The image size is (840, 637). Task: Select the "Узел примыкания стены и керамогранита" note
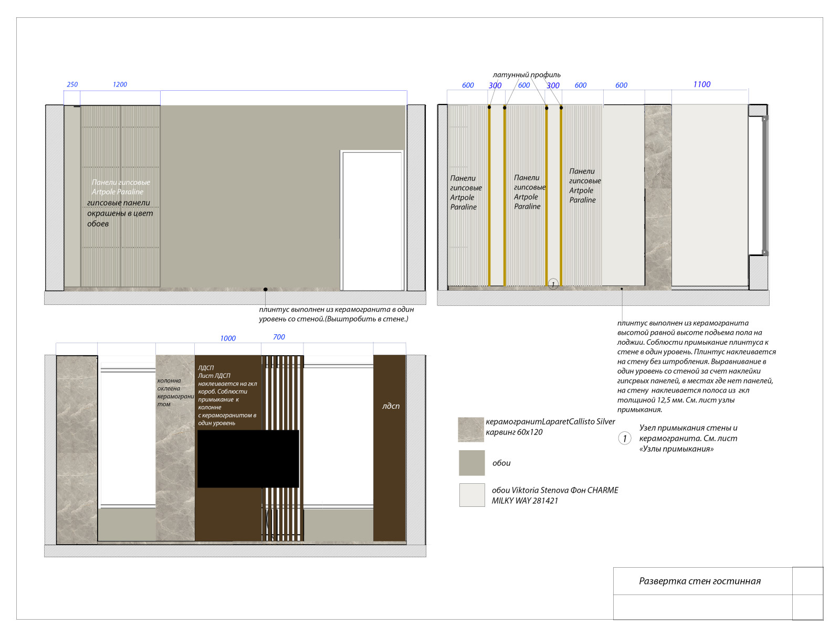(688, 438)
